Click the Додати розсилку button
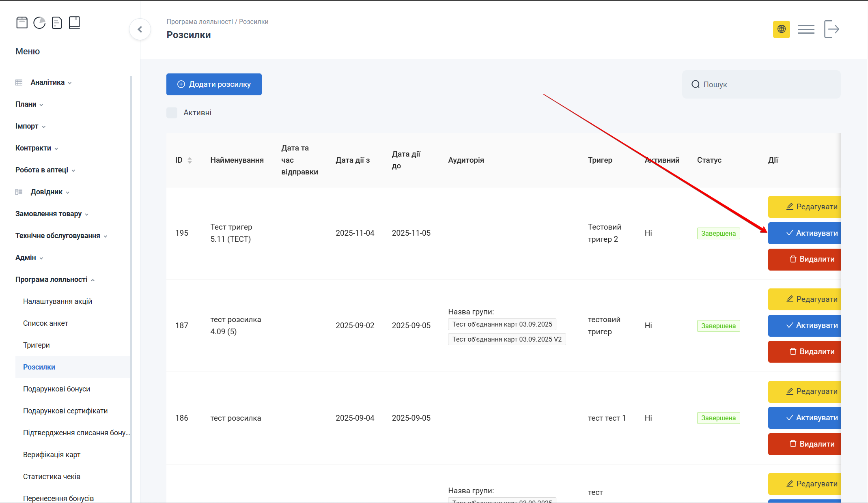 coord(214,84)
